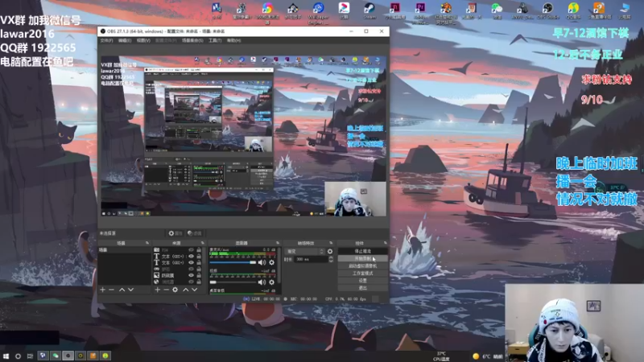Open the 编辑(E) menu in OBS

(125, 41)
